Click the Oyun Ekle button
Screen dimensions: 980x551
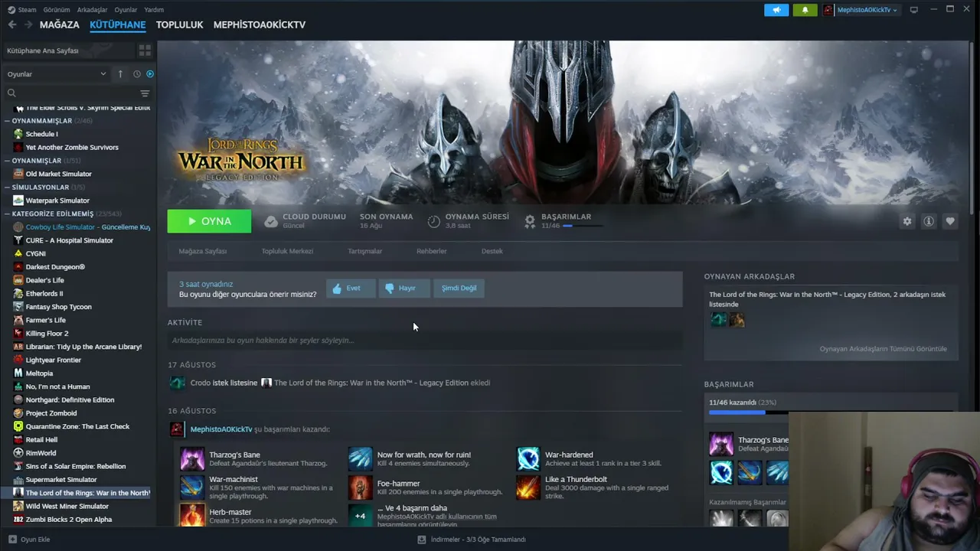pos(29,540)
